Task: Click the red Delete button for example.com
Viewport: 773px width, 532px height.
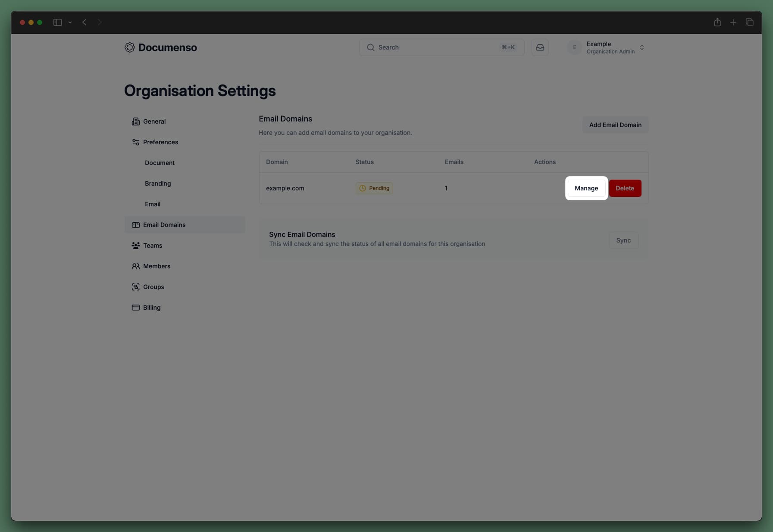Action: coord(626,188)
